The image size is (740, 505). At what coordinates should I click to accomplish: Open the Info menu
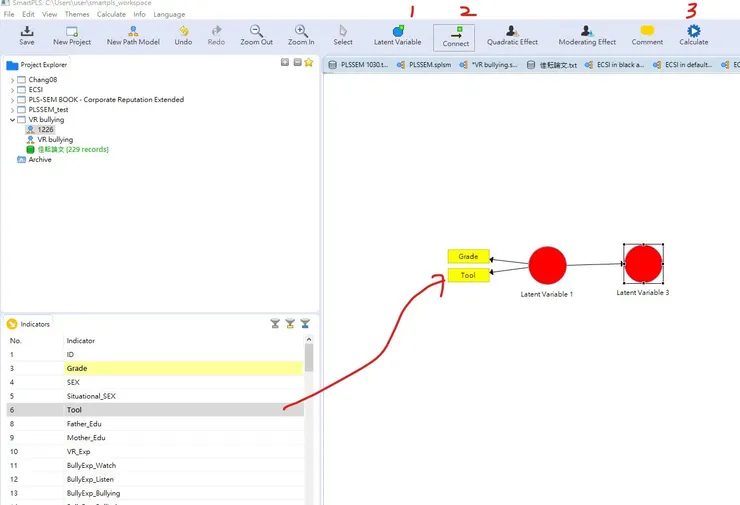[139, 14]
